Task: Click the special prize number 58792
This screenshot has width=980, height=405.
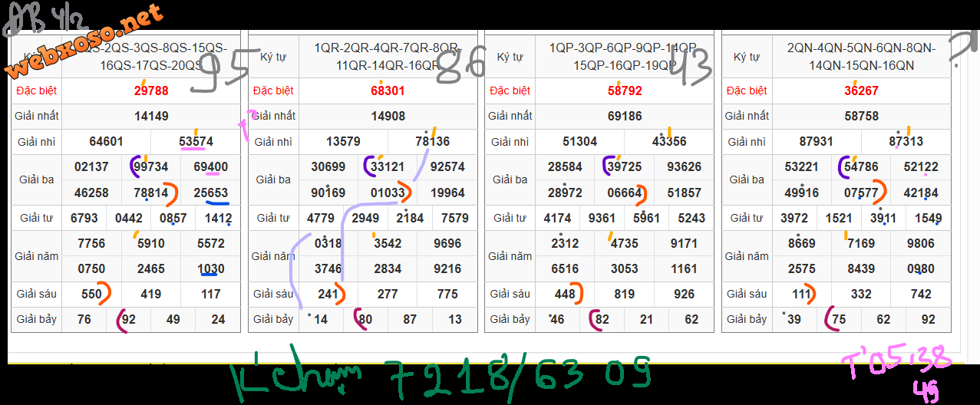Action: (x=624, y=91)
